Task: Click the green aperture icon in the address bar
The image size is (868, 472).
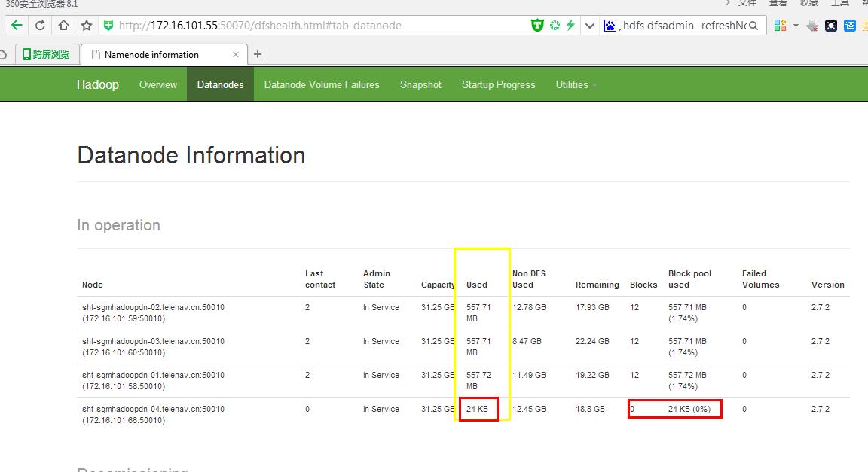Action: point(555,26)
